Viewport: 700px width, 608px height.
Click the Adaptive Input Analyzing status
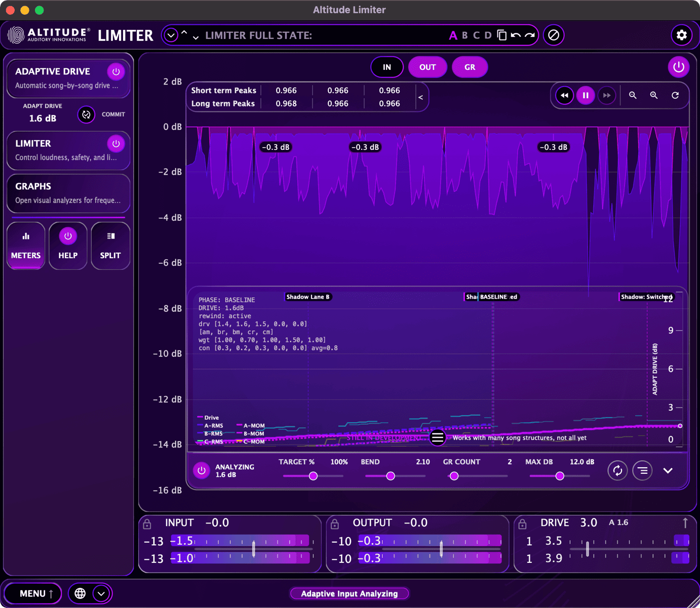[349, 593]
